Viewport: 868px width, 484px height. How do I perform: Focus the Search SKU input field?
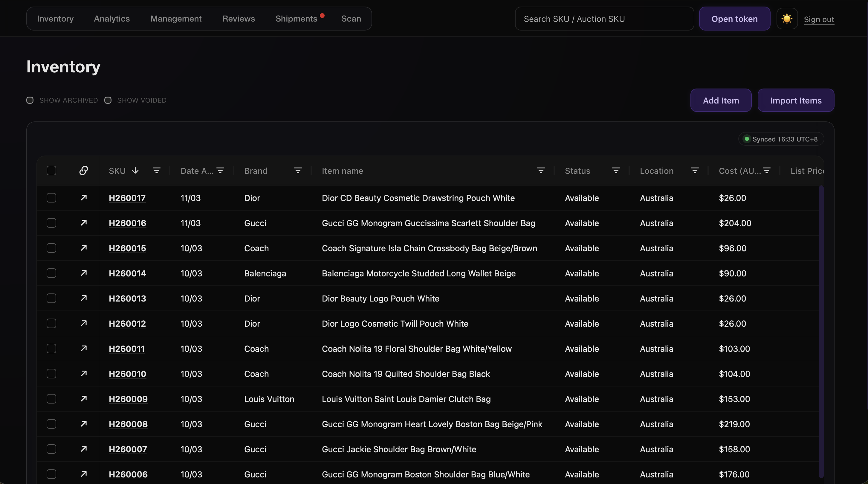[x=604, y=19]
